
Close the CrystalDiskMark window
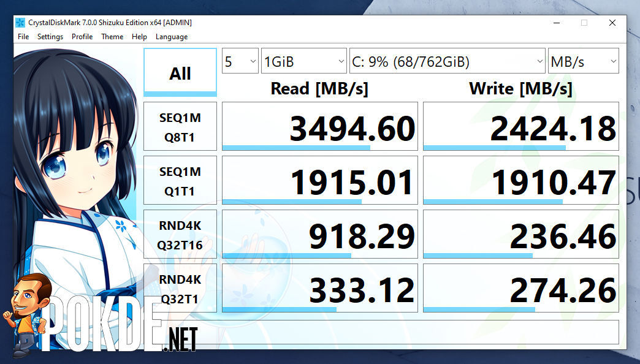click(x=612, y=23)
